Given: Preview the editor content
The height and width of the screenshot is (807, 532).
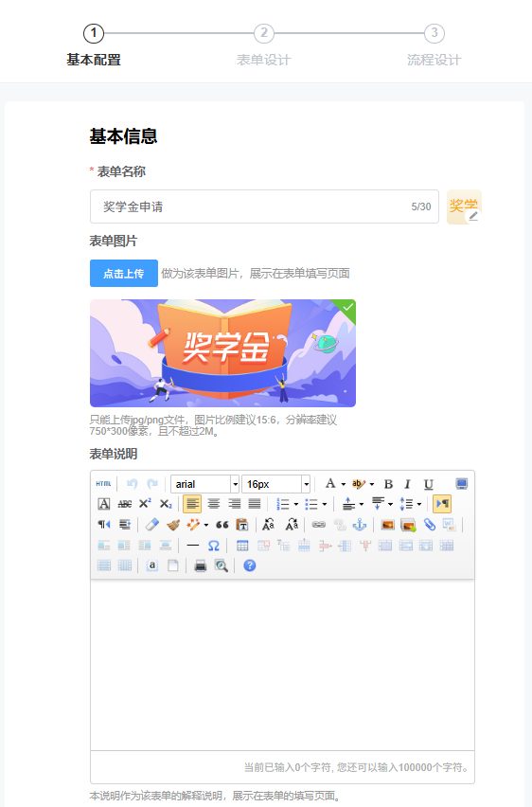Looking at the screenshot, I should click(222, 565).
